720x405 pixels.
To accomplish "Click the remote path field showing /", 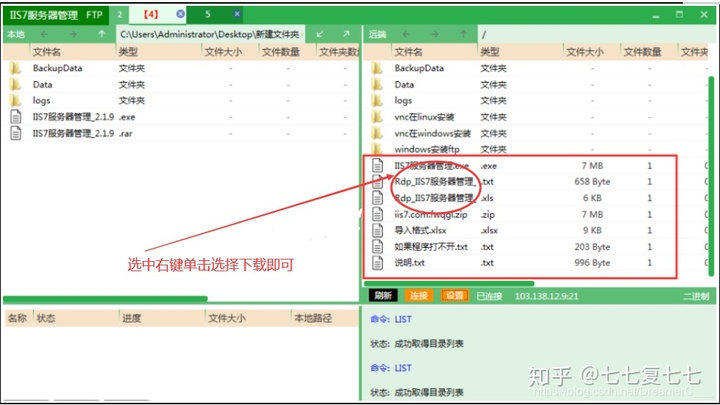I will click(x=595, y=34).
